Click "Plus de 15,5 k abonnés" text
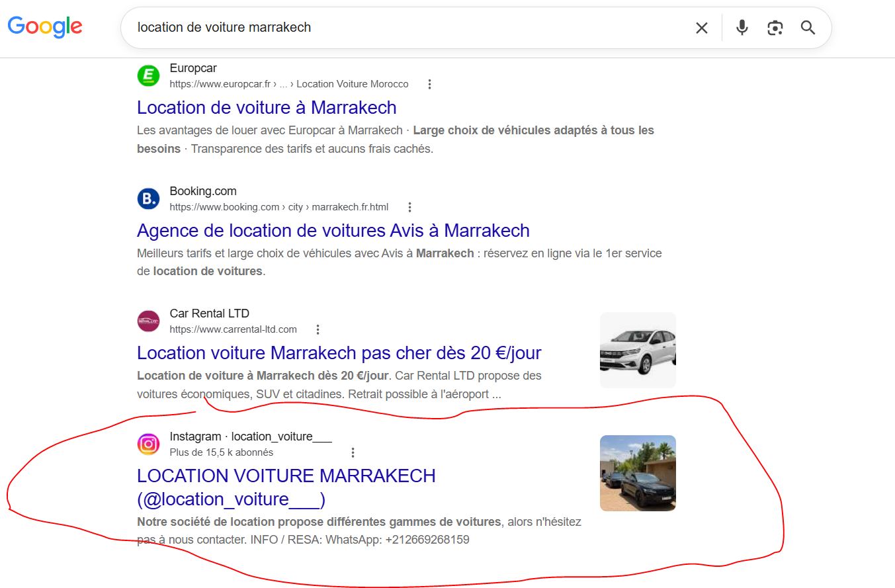Image resolution: width=895 pixels, height=588 pixels. (222, 452)
